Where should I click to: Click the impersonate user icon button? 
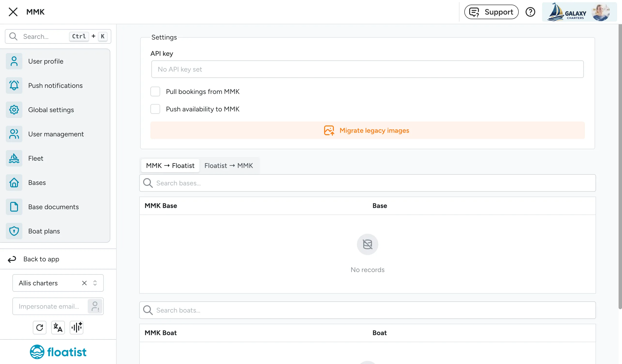95,306
